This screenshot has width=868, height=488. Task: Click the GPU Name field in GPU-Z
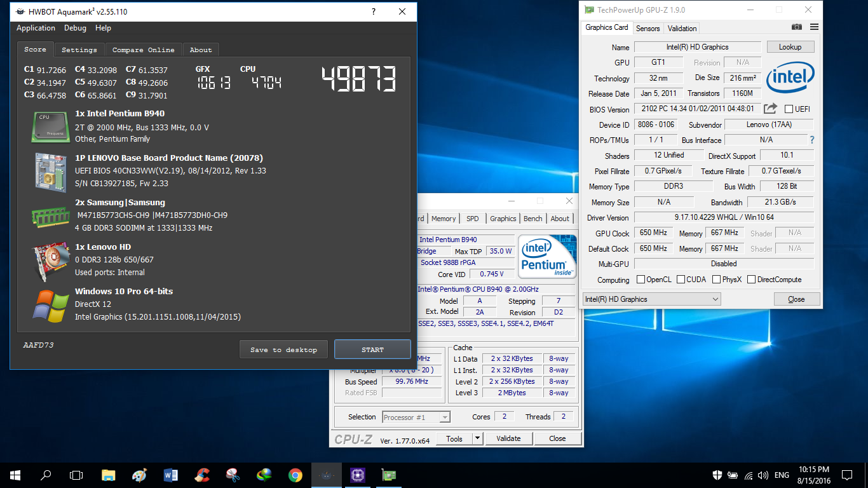(x=698, y=47)
